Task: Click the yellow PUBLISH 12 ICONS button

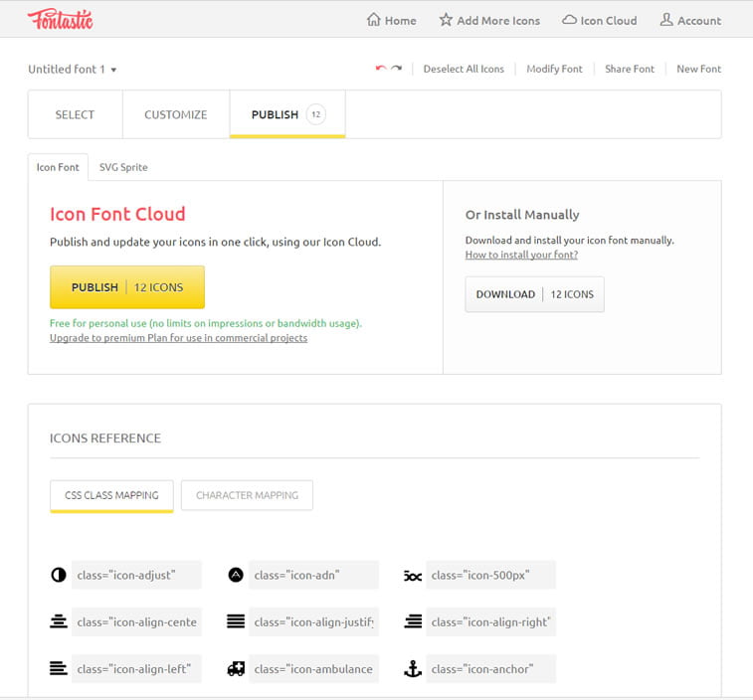Action: [127, 287]
